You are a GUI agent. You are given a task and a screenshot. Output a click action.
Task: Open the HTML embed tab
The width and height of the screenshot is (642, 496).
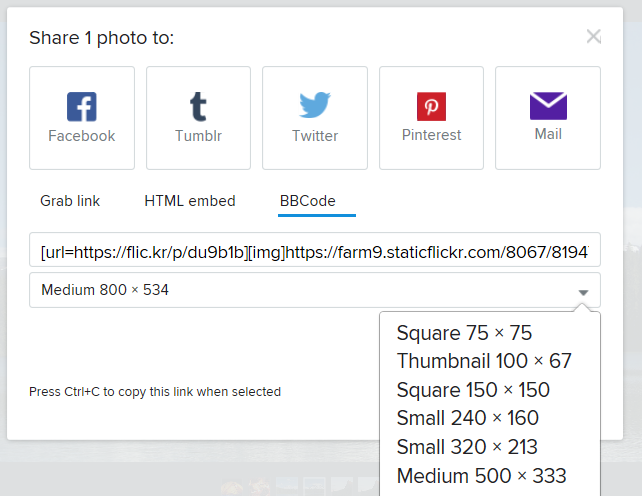(x=190, y=201)
